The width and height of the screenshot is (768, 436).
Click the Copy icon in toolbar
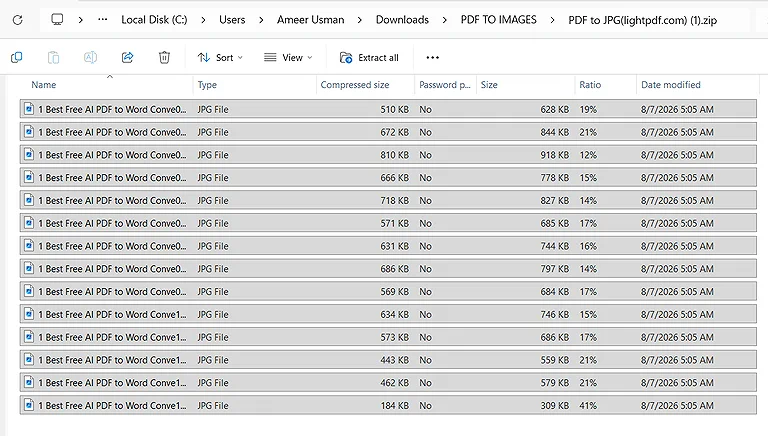pyautogui.click(x=17, y=57)
